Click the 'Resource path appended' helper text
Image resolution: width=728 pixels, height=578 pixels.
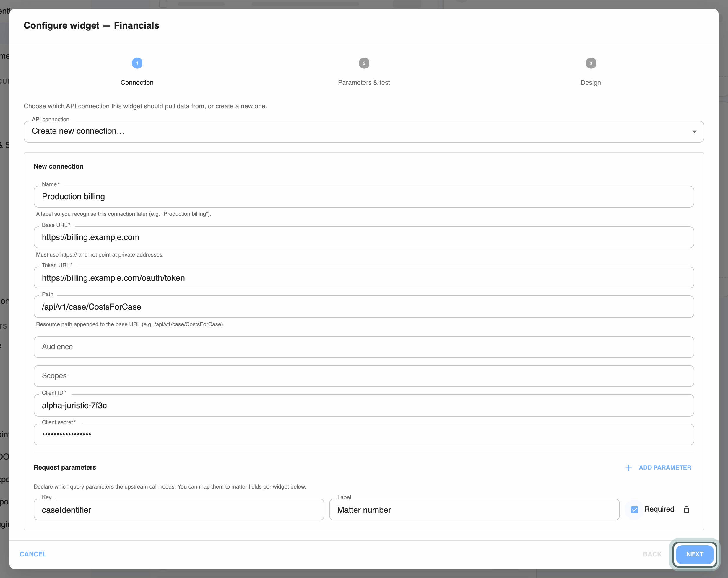130,324
